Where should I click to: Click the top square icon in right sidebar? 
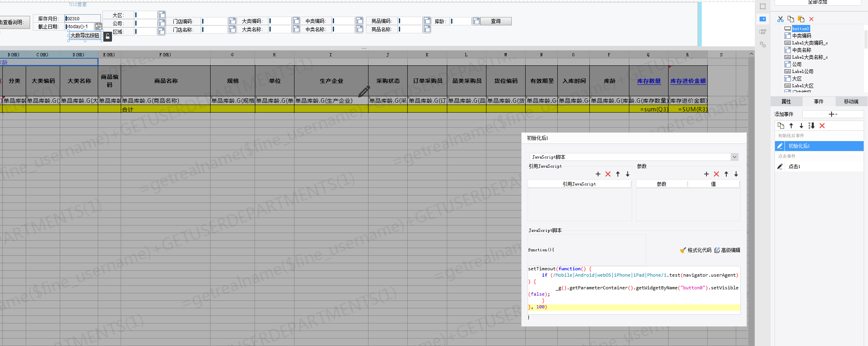tap(763, 6)
